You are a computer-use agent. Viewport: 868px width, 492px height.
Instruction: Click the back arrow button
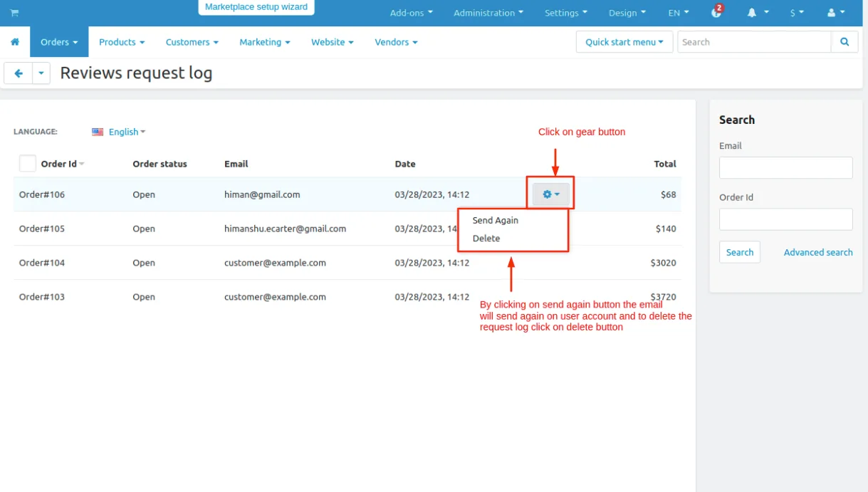tap(19, 73)
